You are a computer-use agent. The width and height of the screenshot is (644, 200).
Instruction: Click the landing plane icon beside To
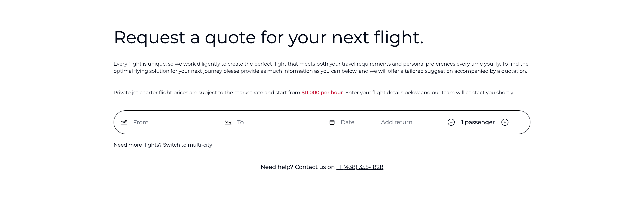pos(228,122)
